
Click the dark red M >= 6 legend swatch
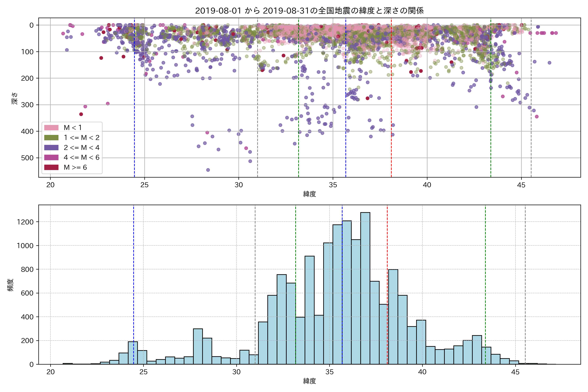tap(51, 168)
